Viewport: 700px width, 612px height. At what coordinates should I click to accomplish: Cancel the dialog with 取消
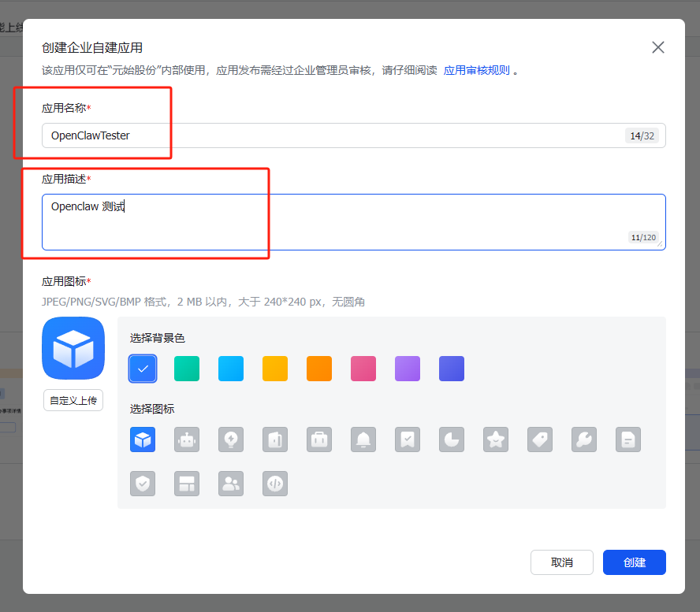tap(562, 562)
